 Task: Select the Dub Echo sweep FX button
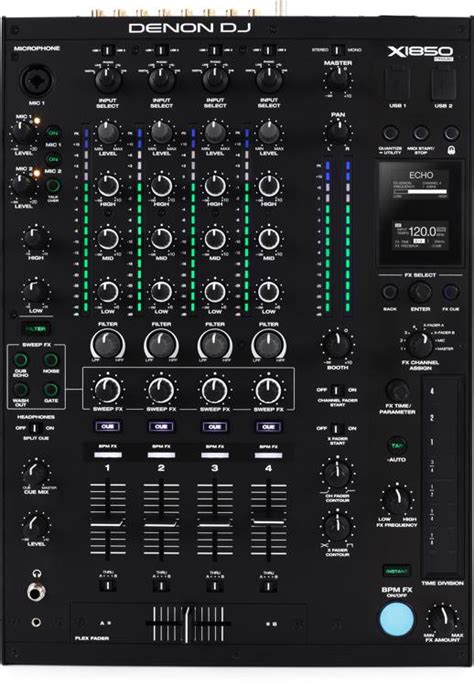pos(20,360)
